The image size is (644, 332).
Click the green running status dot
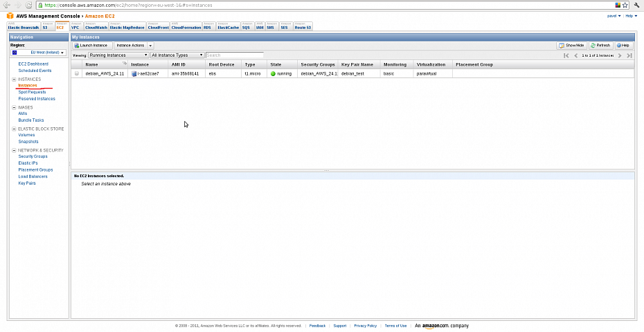(x=273, y=74)
